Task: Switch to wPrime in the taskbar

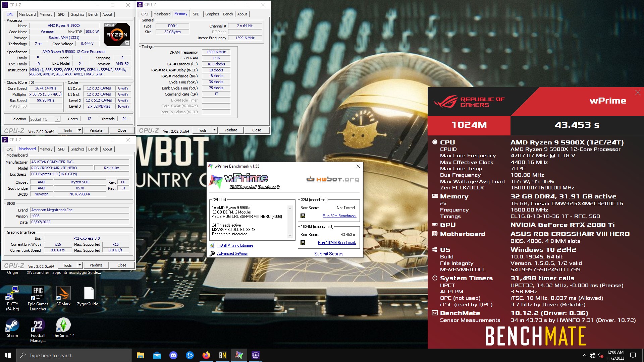Action: point(239,355)
